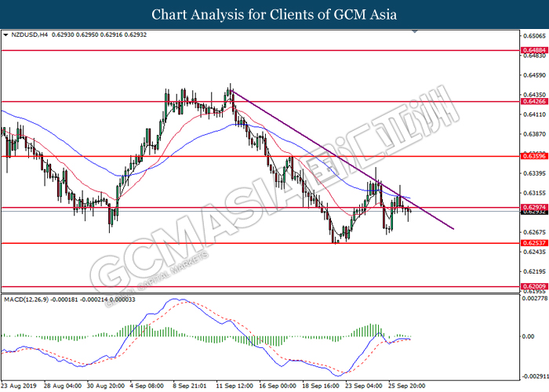Click the 0.62675 price scale value

[535, 232]
